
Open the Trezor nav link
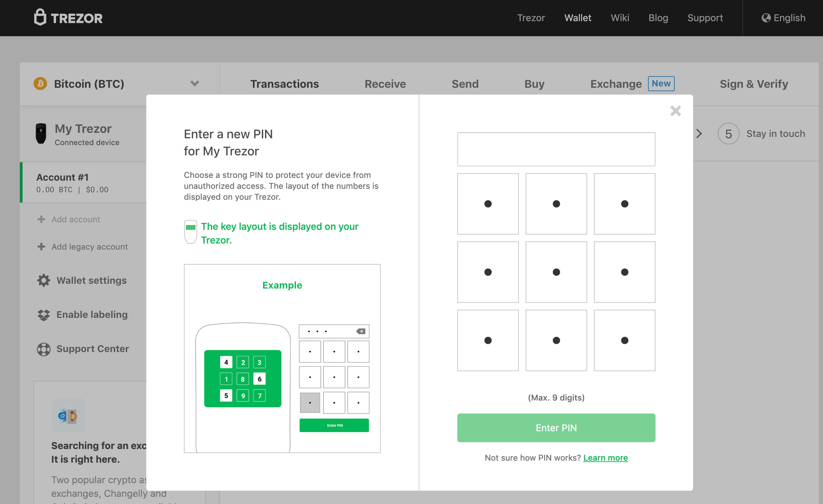tap(531, 18)
